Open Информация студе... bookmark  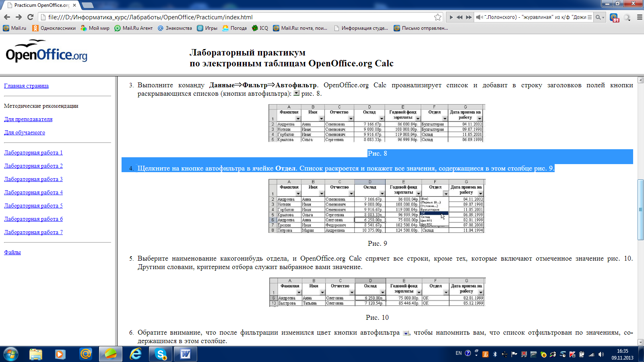(361, 28)
